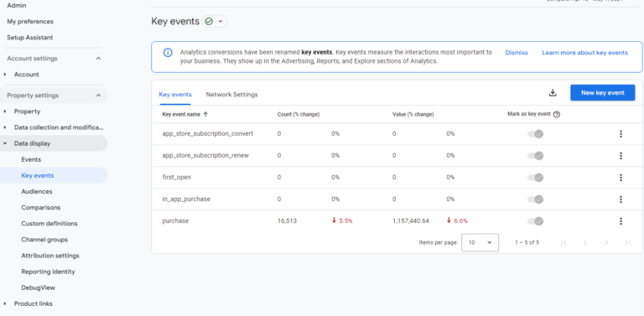Open Audiences in the sidebar
Viewport: 644px width, 316px height.
[37, 192]
